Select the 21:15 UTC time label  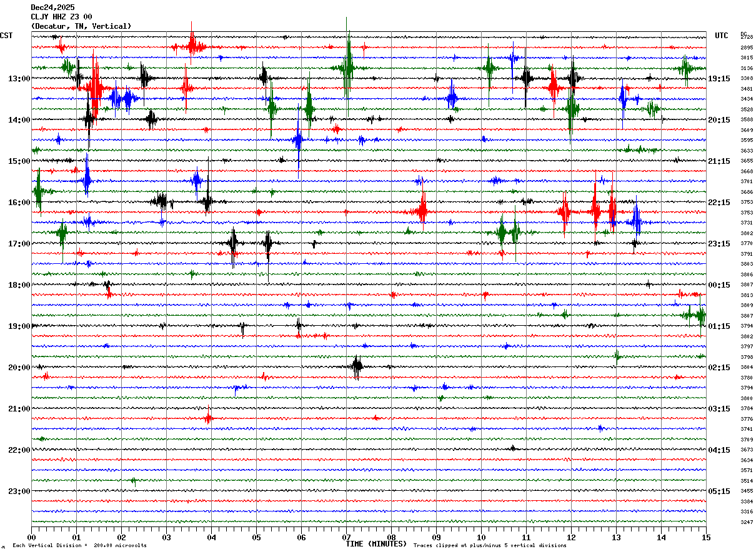[x=719, y=161]
